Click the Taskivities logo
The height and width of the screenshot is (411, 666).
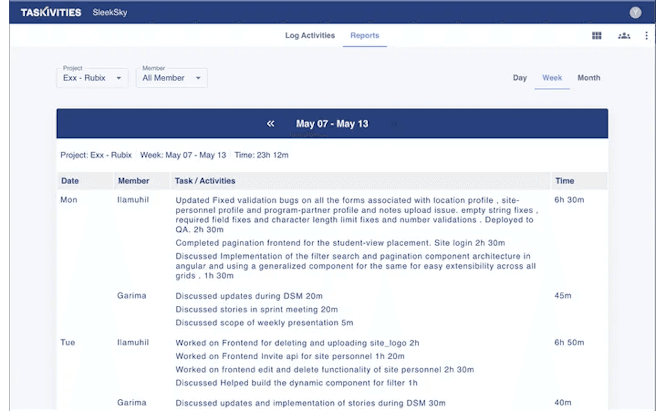point(51,12)
